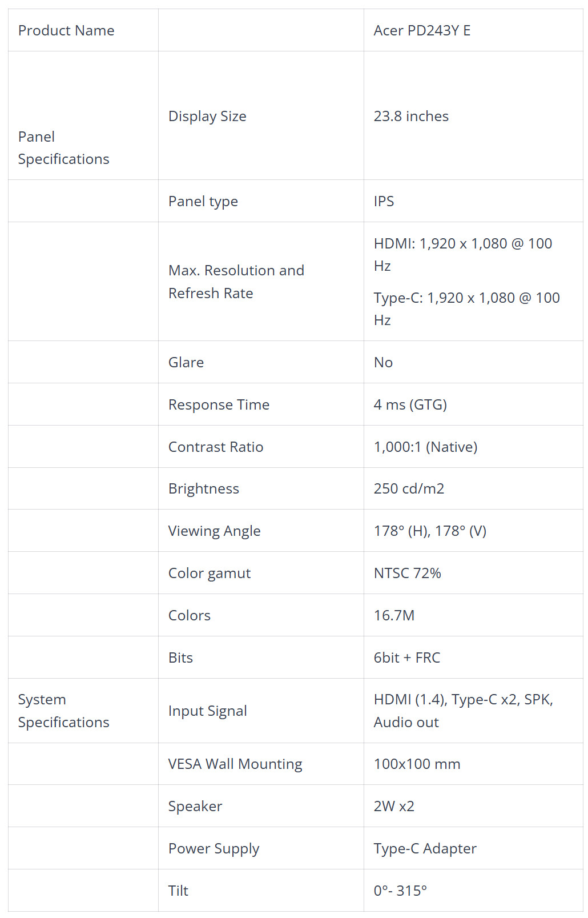The width and height of the screenshot is (588, 918).
Task: Select the System Specifications cell
Action: [x=83, y=711]
